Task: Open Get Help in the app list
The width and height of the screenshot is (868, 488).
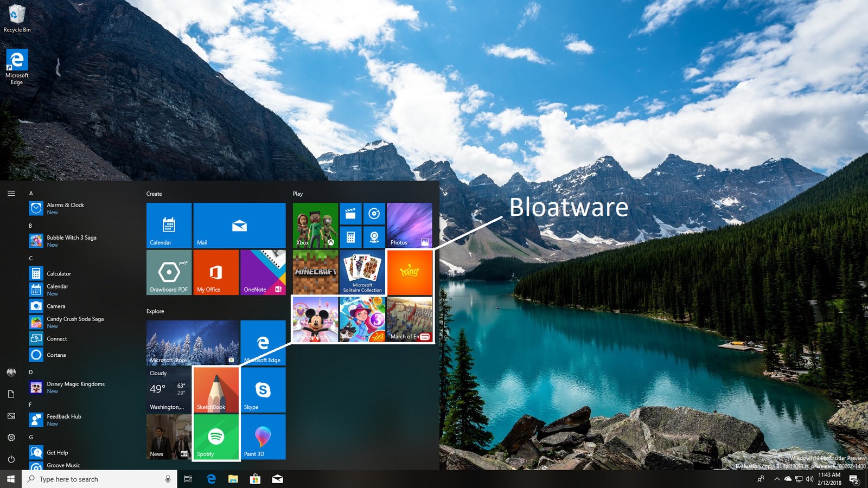Action: [x=81, y=452]
